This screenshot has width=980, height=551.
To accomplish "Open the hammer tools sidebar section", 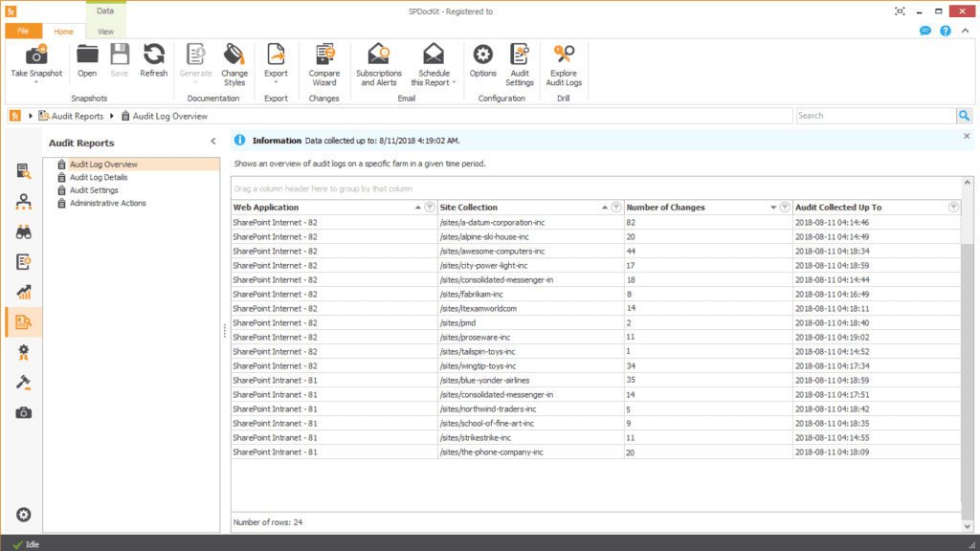I will pyautogui.click(x=24, y=383).
